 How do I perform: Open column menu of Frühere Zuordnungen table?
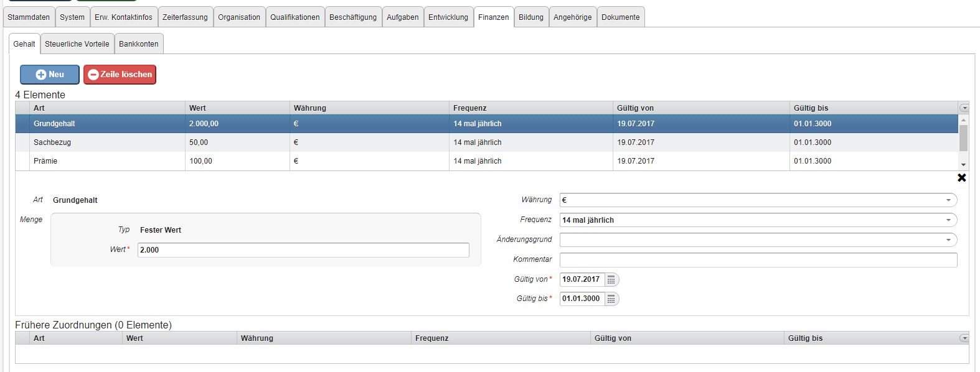pyautogui.click(x=964, y=338)
